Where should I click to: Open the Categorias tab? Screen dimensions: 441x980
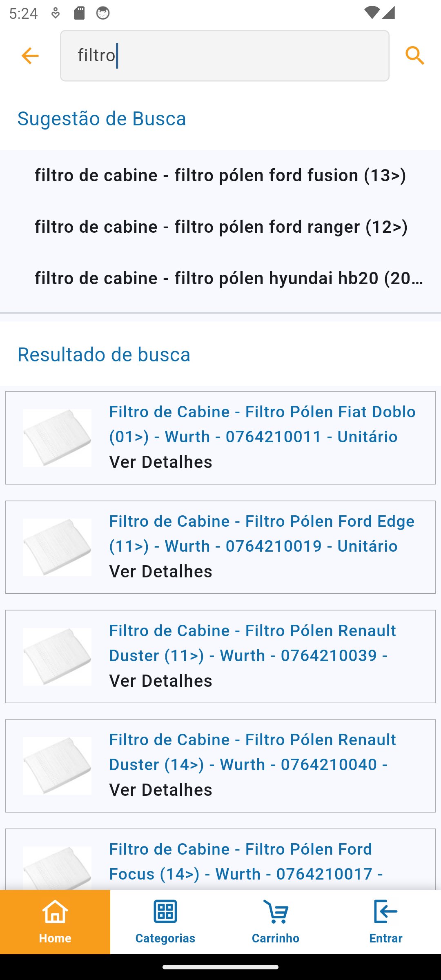pos(165,922)
